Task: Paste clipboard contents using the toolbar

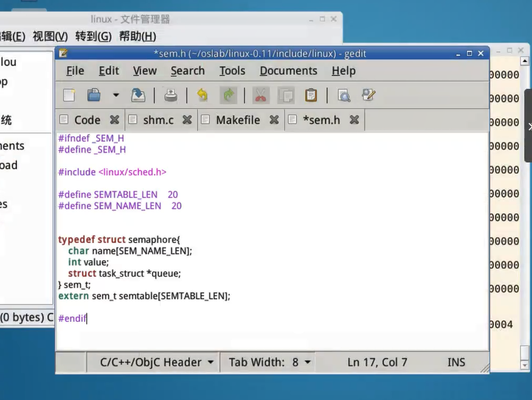Action: (x=311, y=95)
